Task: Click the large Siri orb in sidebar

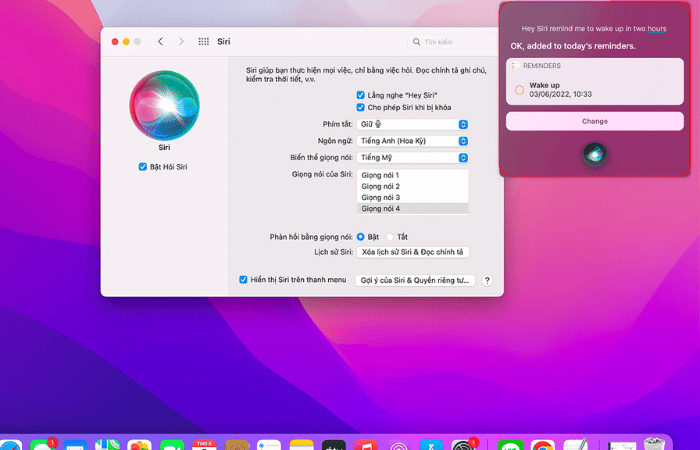Action: (x=164, y=105)
